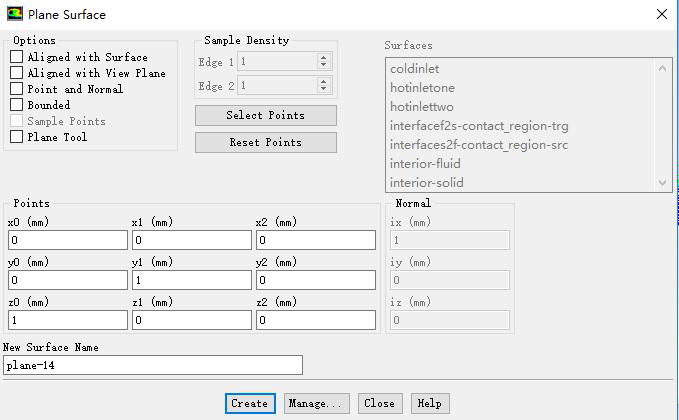The image size is (679, 420).
Task: Open the Manage... dialog
Action: click(x=316, y=403)
